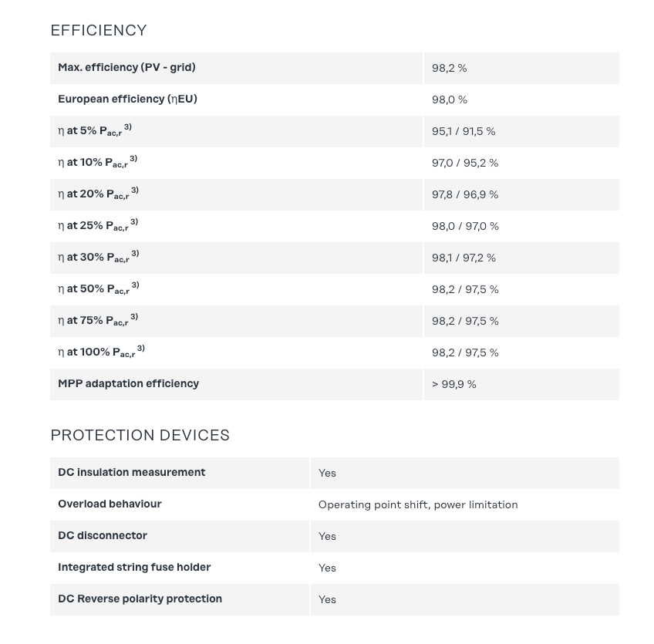654x644 pixels.
Task: Click the η at 100% Pac,r row label
Action: pos(101,352)
